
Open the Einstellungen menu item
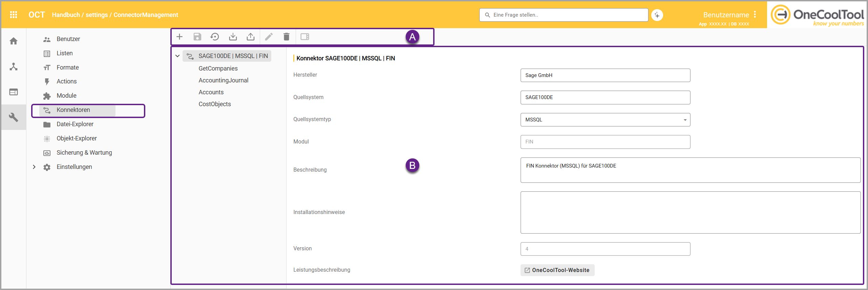(x=75, y=167)
